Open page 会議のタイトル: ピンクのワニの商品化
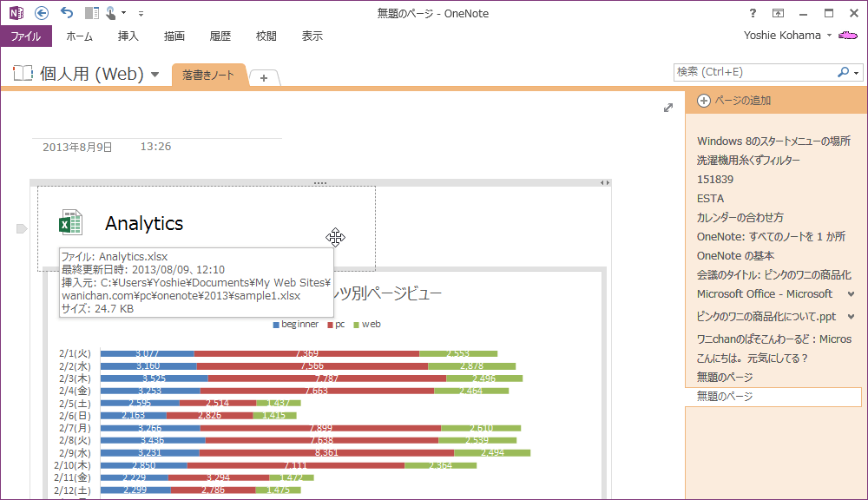Image resolution: width=868 pixels, height=500 pixels. point(773,274)
